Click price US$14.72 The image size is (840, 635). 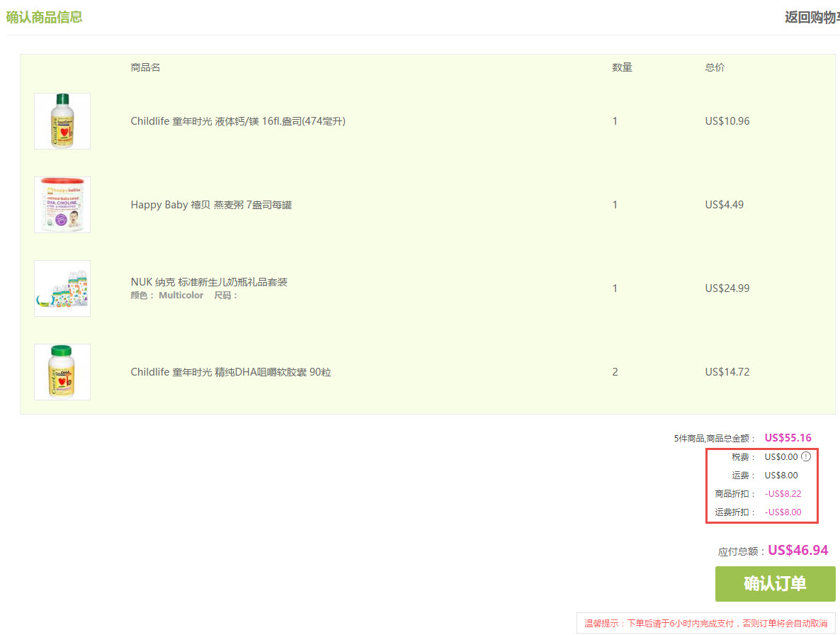coord(727,372)
